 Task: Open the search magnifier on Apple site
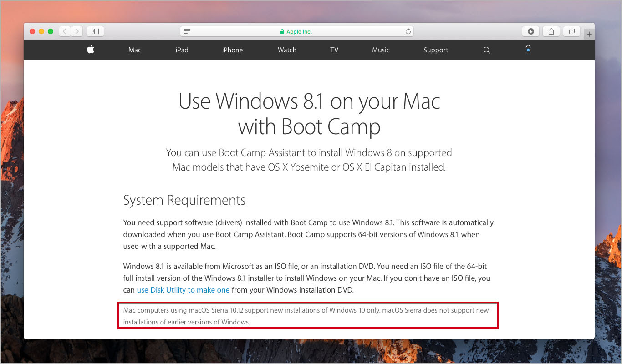(x=487, y=50)
